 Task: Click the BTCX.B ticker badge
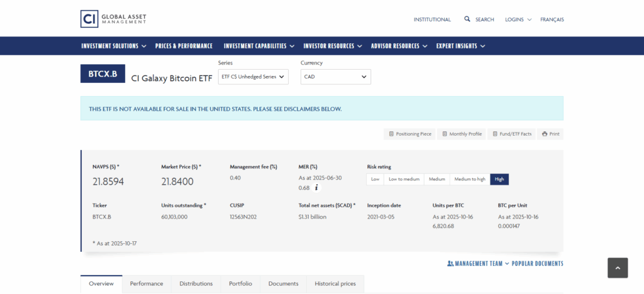(103, 73)
